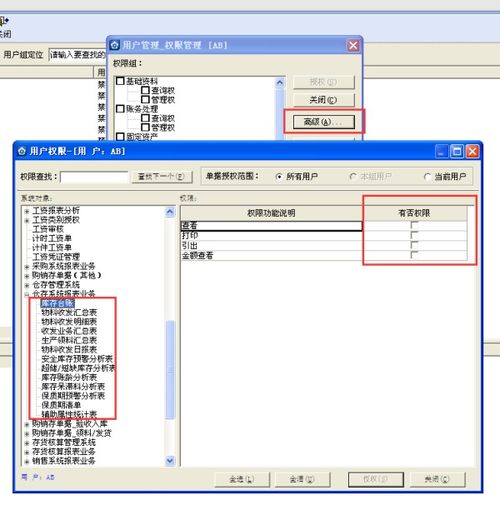Expand the 存货核算管理系统 node
This screenshot has height=510, width=500.
click(x=27, y=443)
